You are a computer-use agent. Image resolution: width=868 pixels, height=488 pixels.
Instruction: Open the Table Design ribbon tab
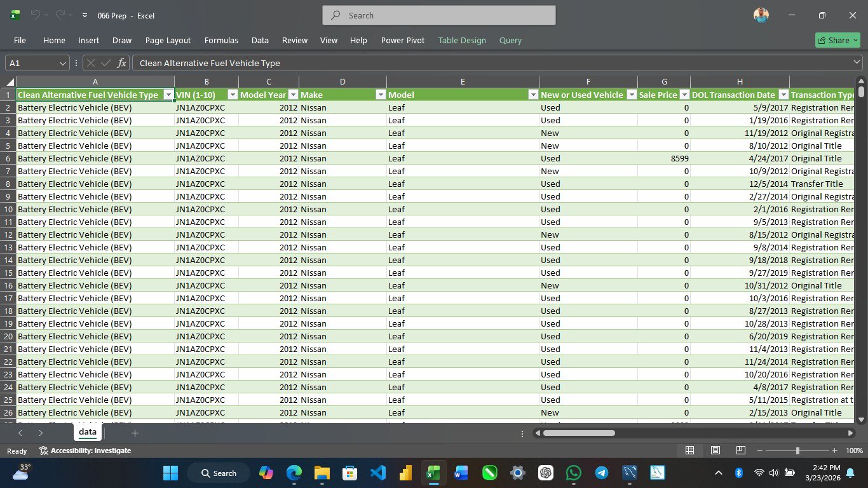pos(461,40)
